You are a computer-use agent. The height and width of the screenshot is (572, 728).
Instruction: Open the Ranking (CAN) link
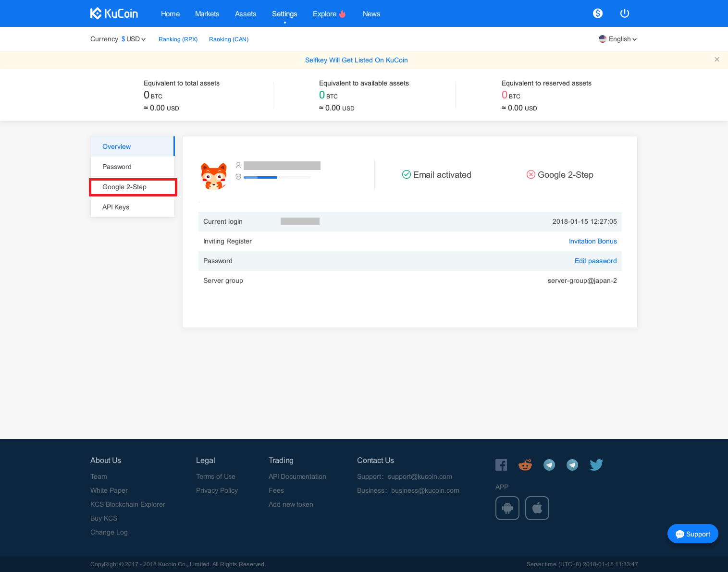[x=229, y=39]
